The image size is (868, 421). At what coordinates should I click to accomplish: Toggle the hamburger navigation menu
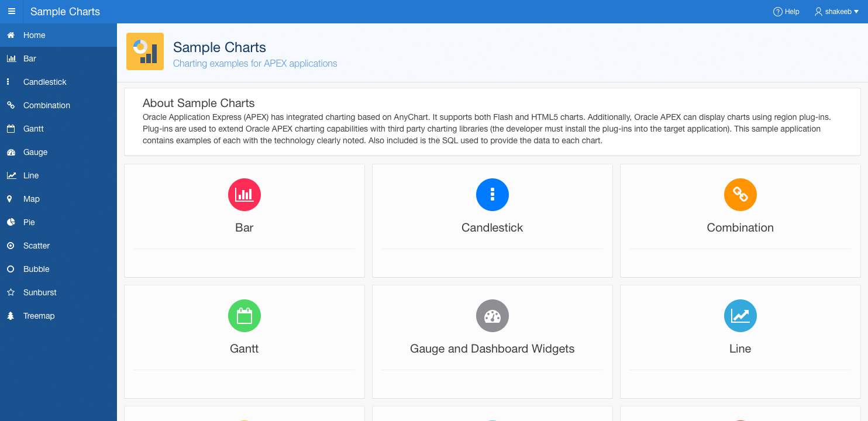point(12,12)
